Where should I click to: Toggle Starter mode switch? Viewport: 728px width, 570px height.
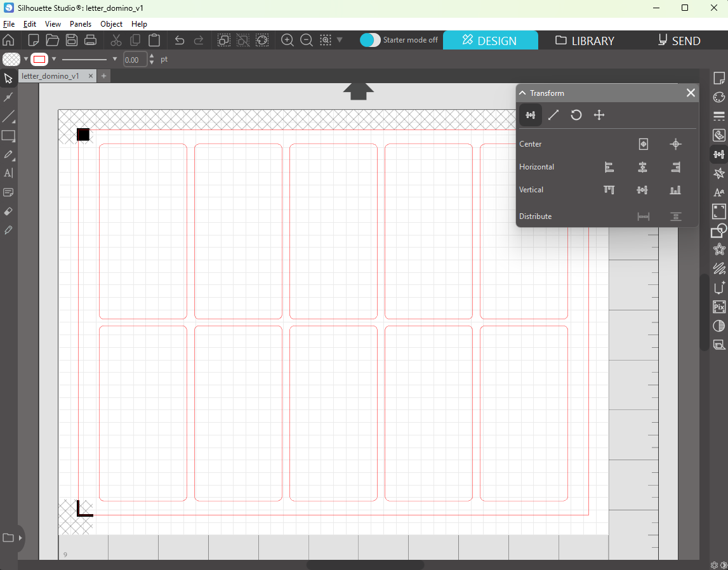tap(370, 40)
